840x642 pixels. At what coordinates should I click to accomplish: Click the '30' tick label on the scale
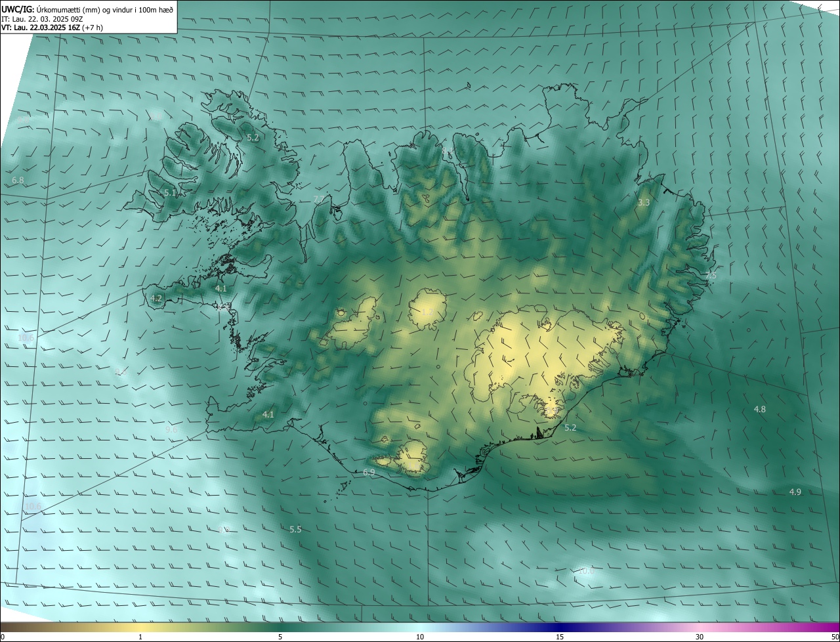[700, 637]
